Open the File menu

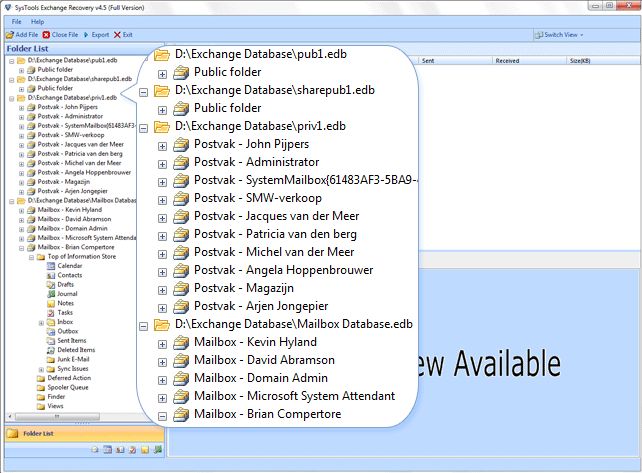pyautogui.click(x=17, y=21)
